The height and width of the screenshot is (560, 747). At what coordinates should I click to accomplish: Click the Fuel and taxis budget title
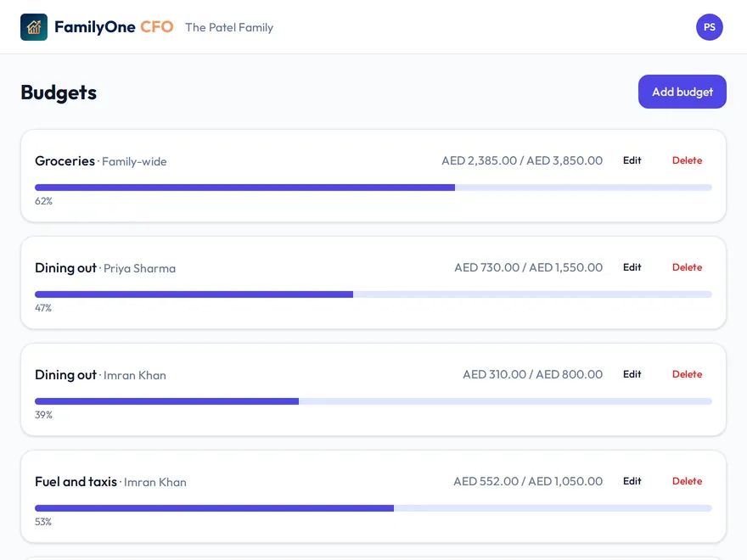point(76,481)
